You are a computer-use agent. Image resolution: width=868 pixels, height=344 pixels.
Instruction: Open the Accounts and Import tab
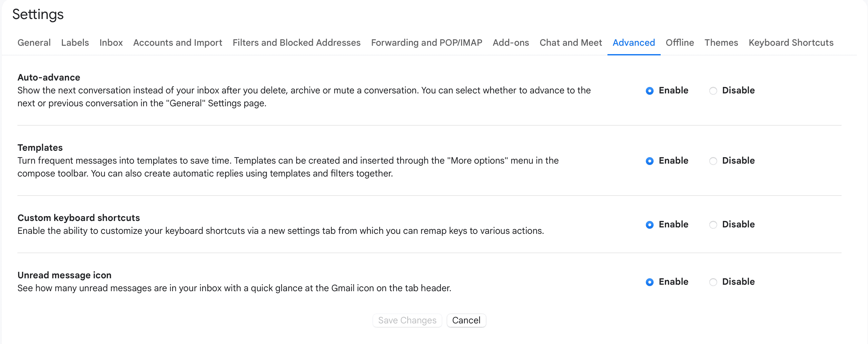(177, 43)
